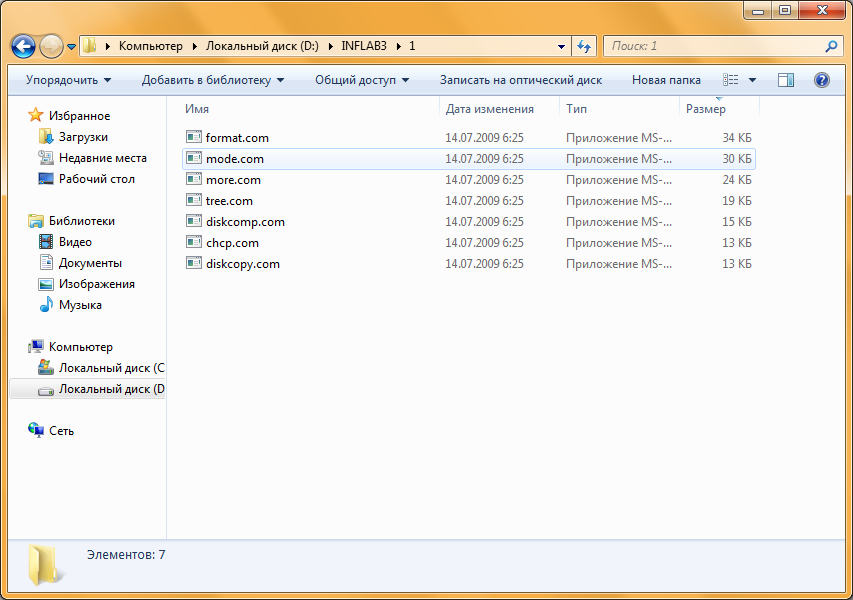Image resolution: width=853 pixels, height=600 pixels.
Task: Click the search box 'Поиск: 1'
Action: (x=721, y=46)
